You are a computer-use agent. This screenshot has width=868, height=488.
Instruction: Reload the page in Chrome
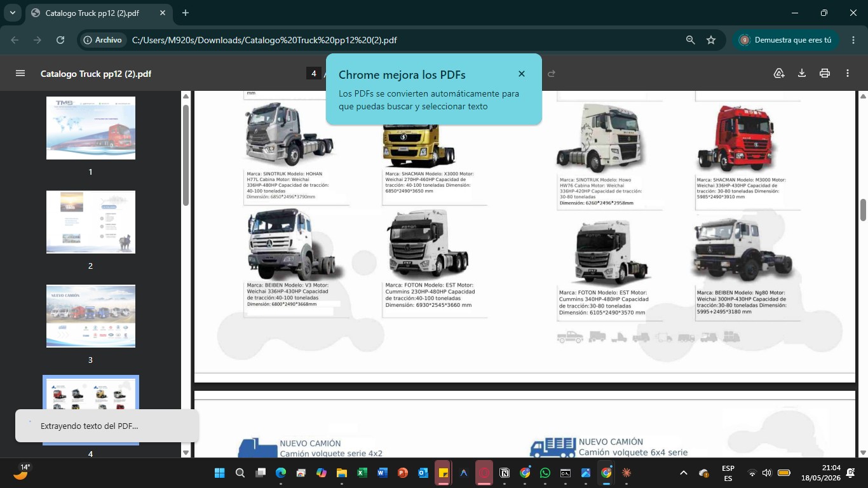click(x=60, y=40)
